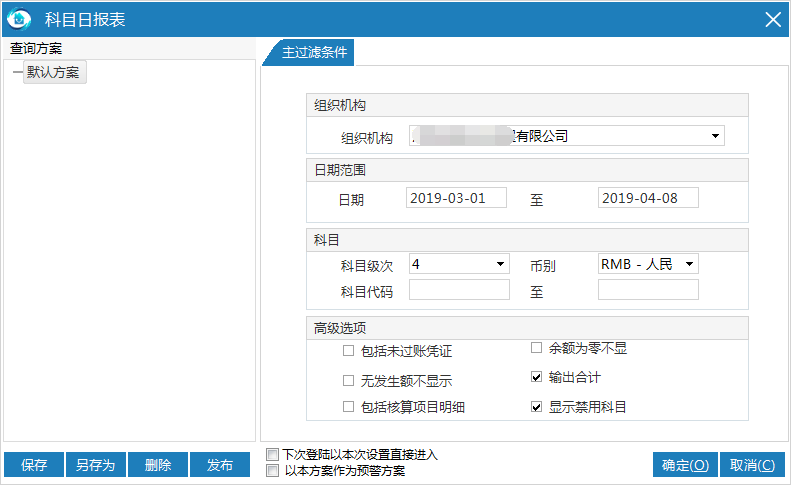Click the 保存 button
This screenshot has height=485, width=791.
34,465
